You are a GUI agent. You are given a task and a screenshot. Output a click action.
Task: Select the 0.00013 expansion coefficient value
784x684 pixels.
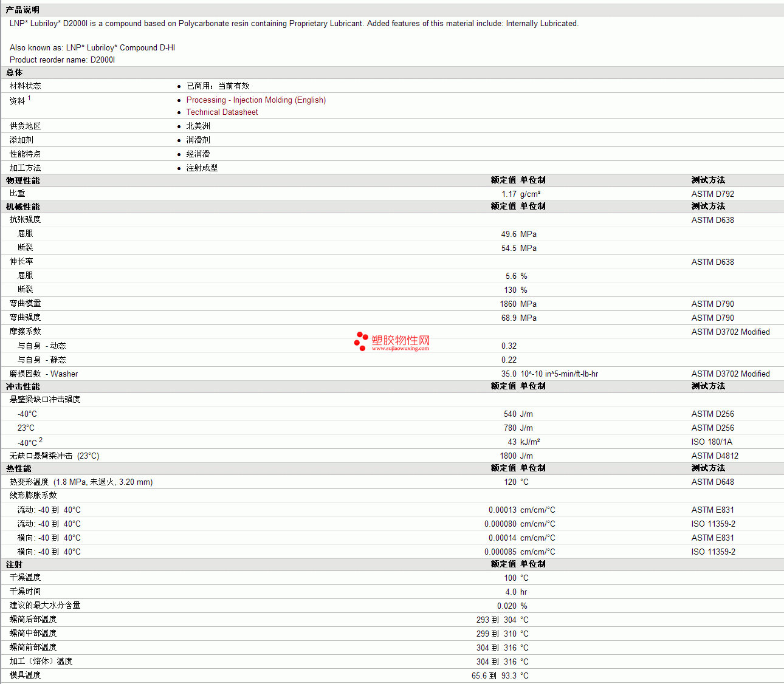coord(503,510)
